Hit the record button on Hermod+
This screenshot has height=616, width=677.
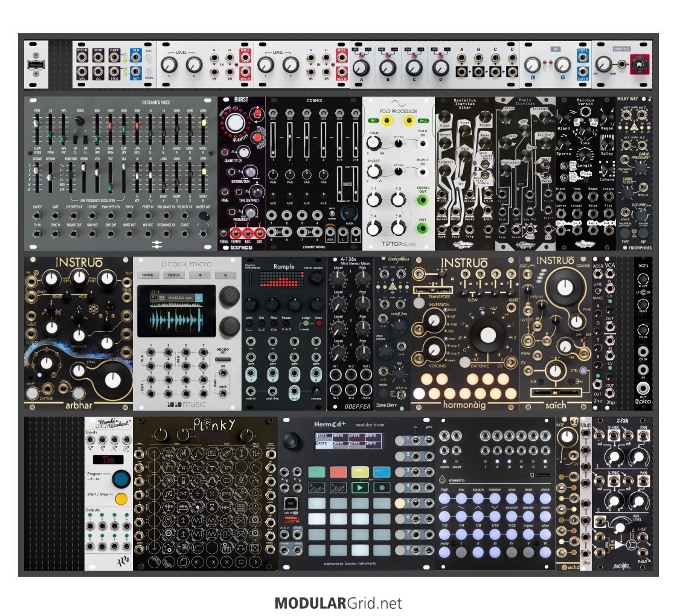click(x=382, y=488)
